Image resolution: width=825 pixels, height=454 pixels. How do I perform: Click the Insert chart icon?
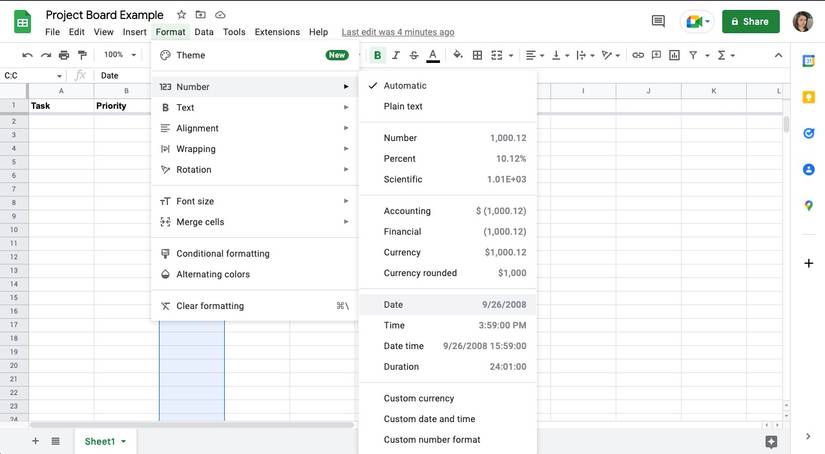[x=674, y=55]
